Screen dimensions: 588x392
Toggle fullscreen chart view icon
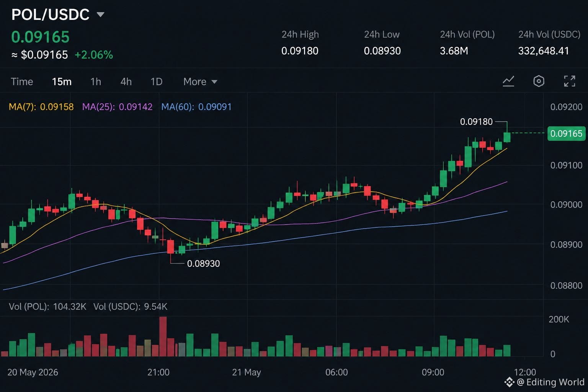click(570, 81)
